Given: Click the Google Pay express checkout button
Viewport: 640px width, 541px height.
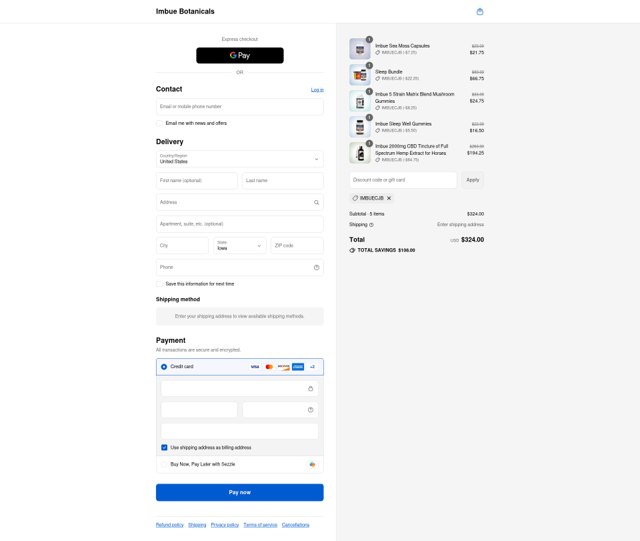Looking at the screenshot, I should point(240,56).
